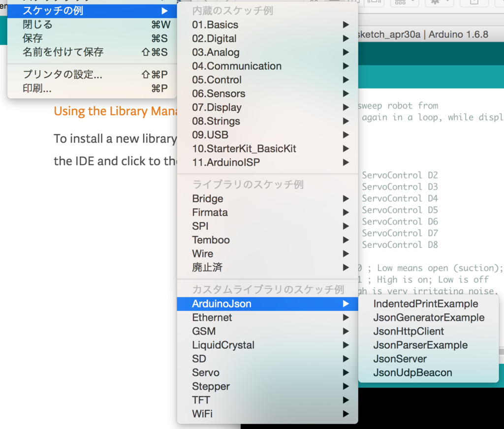Choose 印刷... menu item
Screen dimensions: 504x429
point(92,89)
